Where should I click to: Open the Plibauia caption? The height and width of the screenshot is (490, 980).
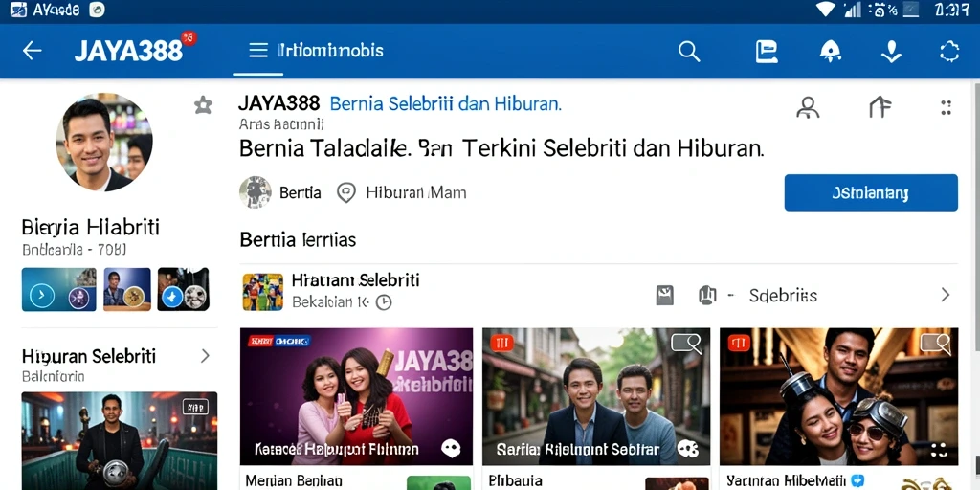pyautogui.click(x=515, y=481)
